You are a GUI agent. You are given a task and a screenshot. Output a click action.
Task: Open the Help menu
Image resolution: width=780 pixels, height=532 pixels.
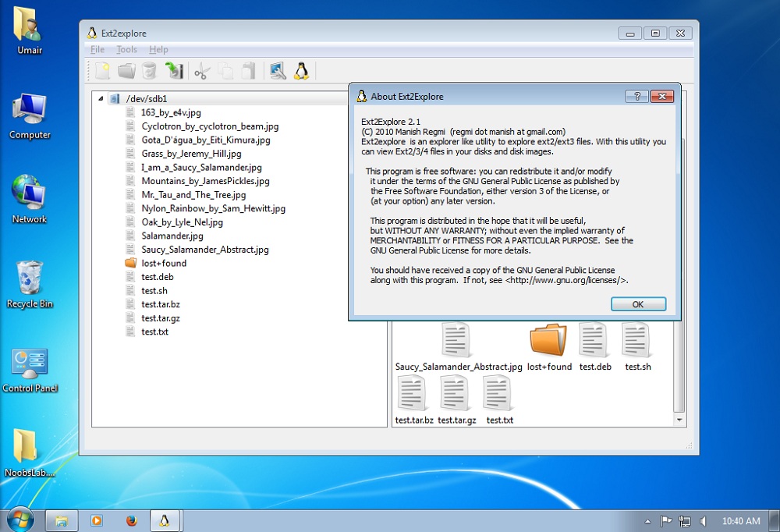pyautogui.click(x=158, y=48)
